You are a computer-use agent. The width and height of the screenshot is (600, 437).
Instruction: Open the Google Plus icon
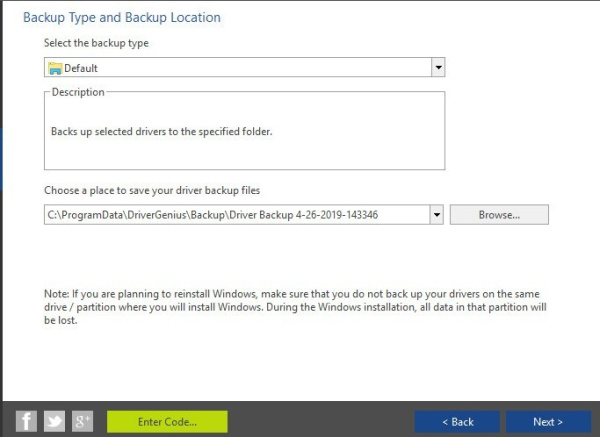pos(82,421)
